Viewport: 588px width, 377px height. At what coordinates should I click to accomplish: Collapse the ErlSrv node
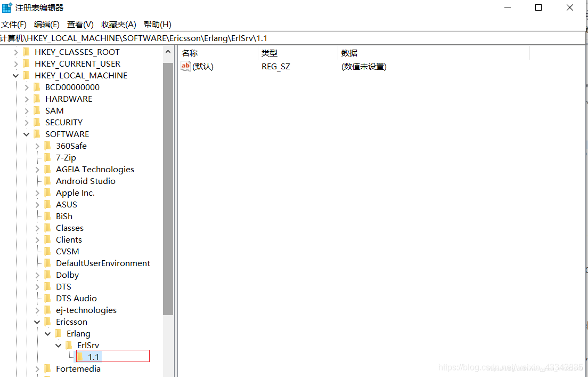[x=59, y=345]
